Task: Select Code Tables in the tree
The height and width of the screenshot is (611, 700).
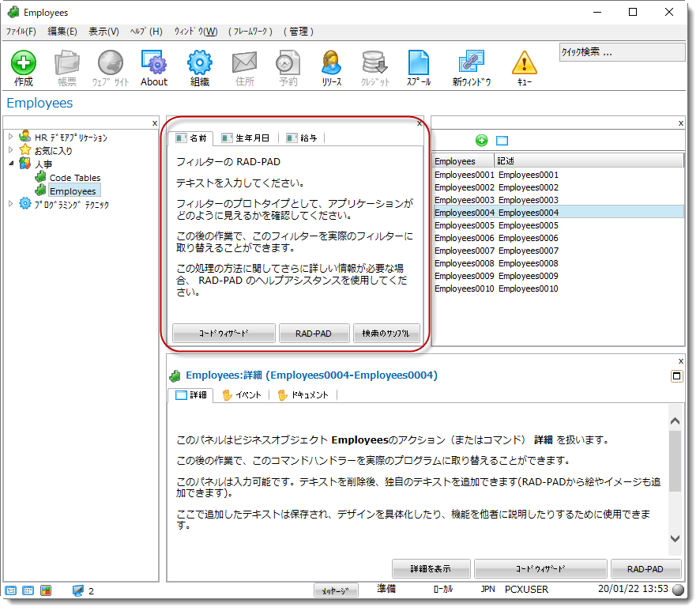Action: [x=75, y=178]
